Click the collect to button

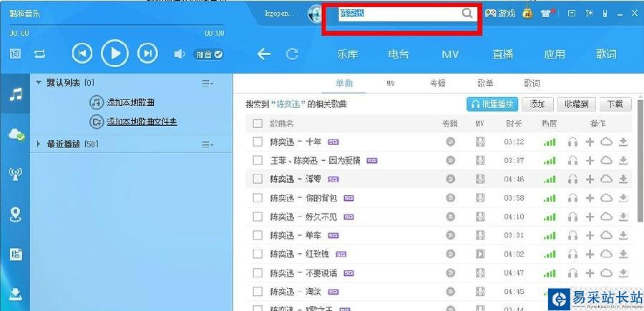coord(576,104)
